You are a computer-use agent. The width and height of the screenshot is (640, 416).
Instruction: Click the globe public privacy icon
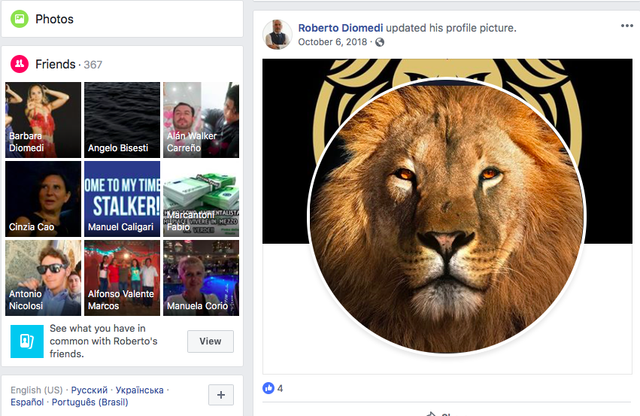(380, 42)
